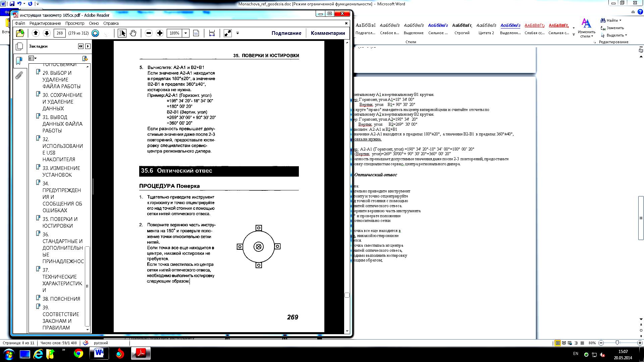Switch Reader to full screen read mode
Viewport: 644px width, 362px height.
coord(228,33)
